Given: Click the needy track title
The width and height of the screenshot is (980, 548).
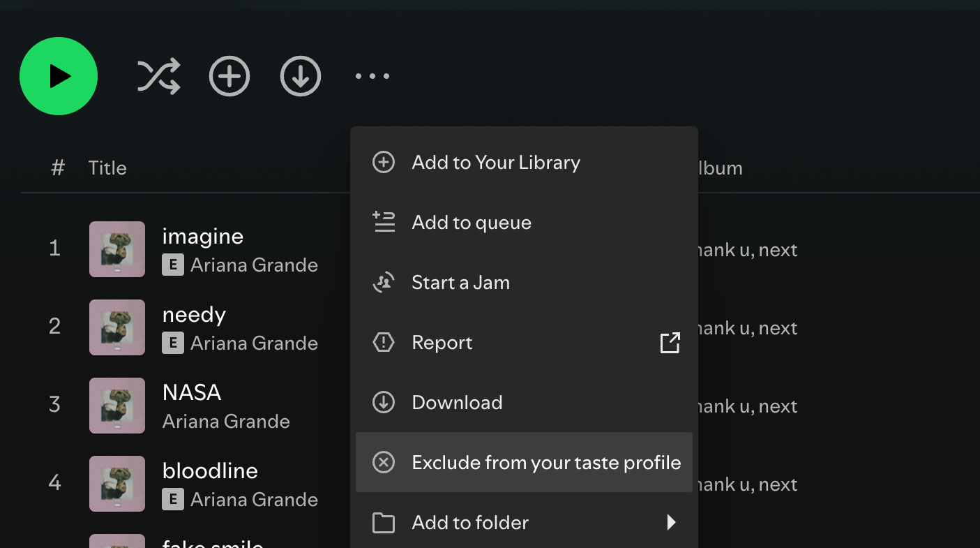Looking at the screenshot, I should (194, 316).
